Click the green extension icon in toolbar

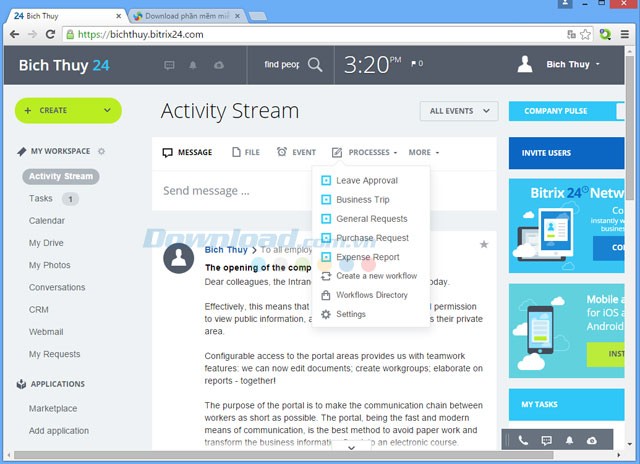click(605, 34)
